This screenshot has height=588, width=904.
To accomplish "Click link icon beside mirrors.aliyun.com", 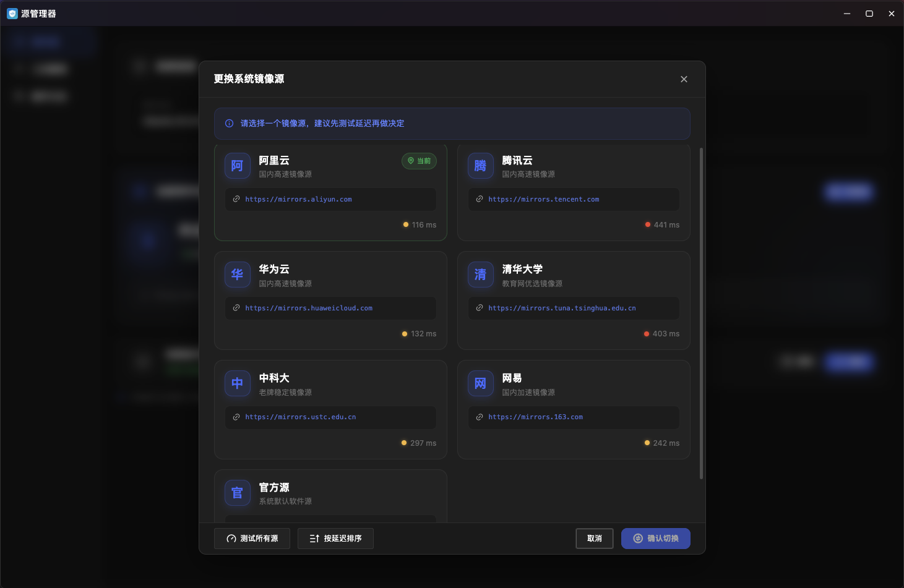I will pyautogui.click(x=236, y=199).
